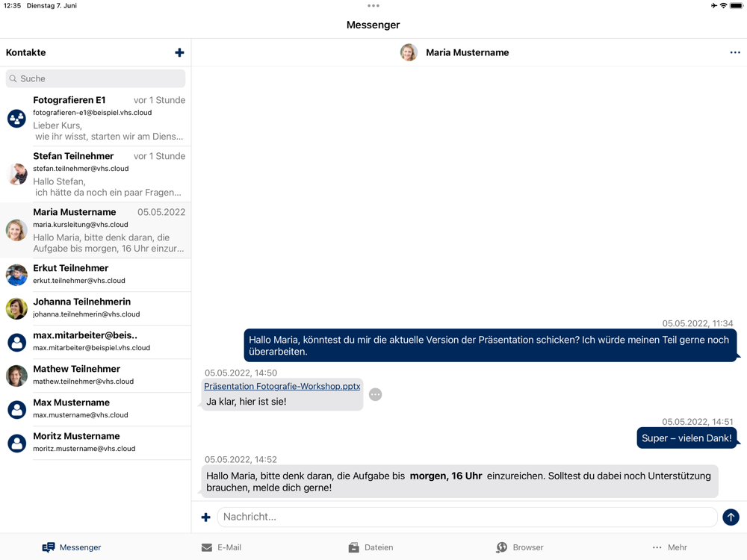Switch to the E-Mail tab
The image size is (747, 560).
pyautogui.click(x=221, y=547)
